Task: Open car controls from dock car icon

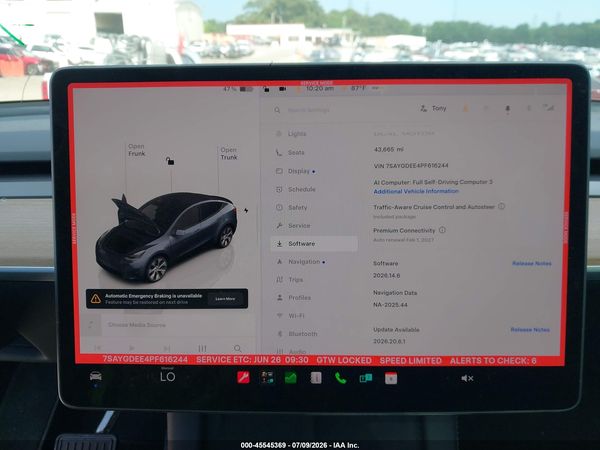Action: coord(96,377)
